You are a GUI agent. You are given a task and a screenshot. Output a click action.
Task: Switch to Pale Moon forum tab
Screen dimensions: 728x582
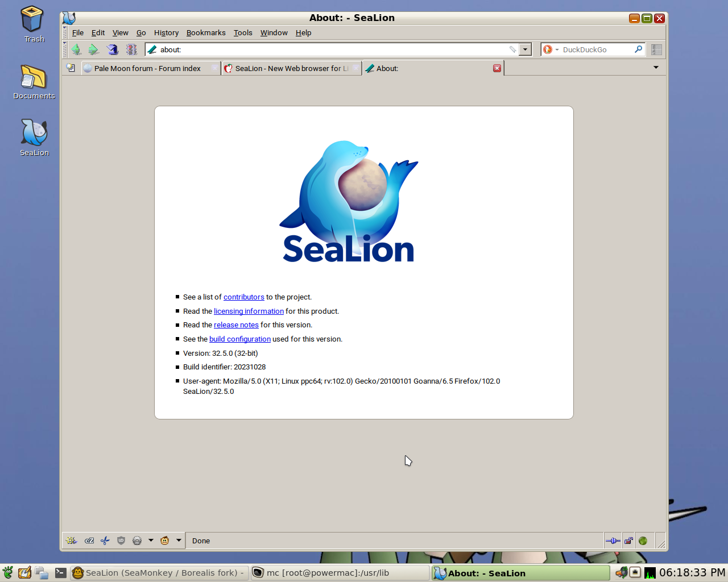coord(151,68)
